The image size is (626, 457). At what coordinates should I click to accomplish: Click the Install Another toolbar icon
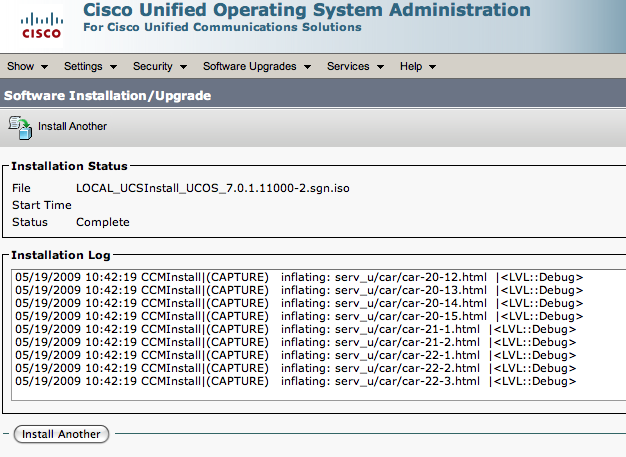tap(20, 128)
